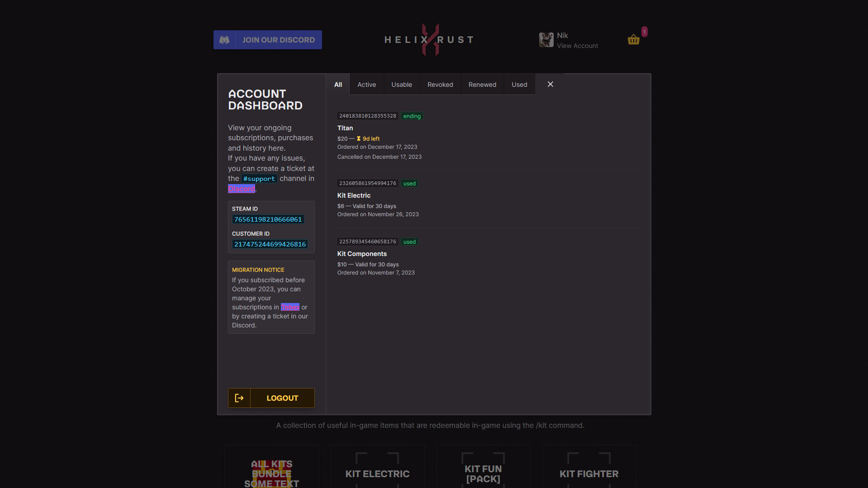This screenshot has height=488, width=868.
Task: Click the used badge on Kit Electric
Action: [x=409, y=183]
